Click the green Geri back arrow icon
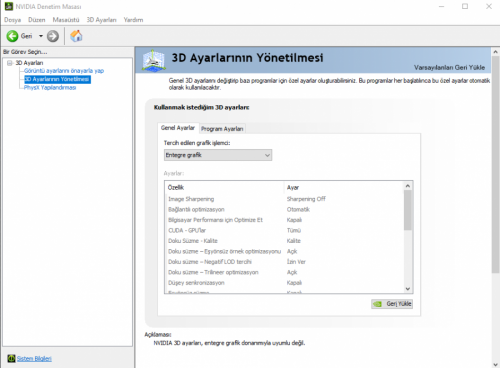500x368 pixels. coord(12,36)
